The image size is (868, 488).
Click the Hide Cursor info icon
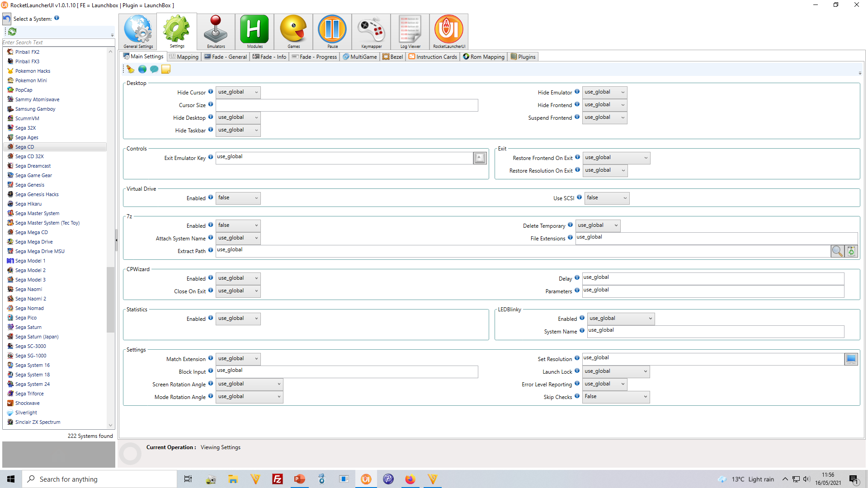[x=211, y=91]
